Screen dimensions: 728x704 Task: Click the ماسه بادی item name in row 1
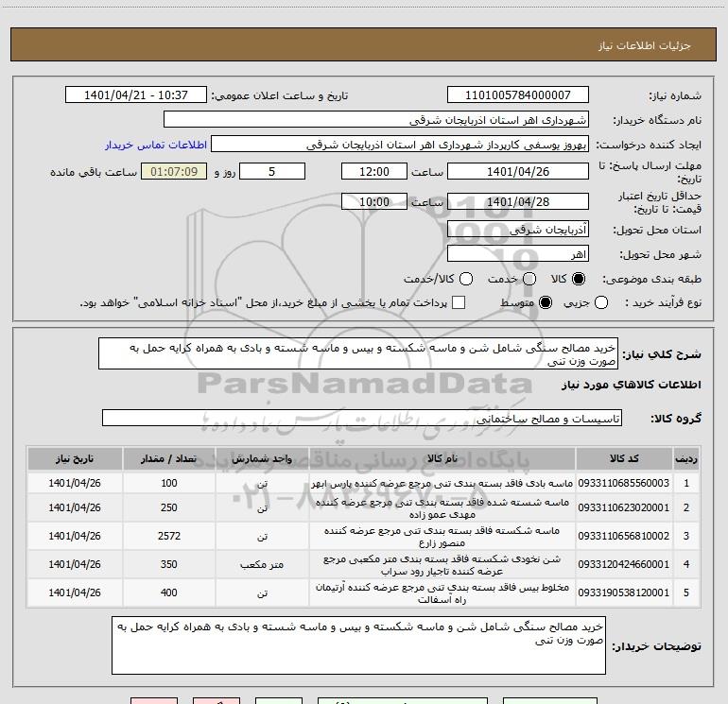coord(442,484)
